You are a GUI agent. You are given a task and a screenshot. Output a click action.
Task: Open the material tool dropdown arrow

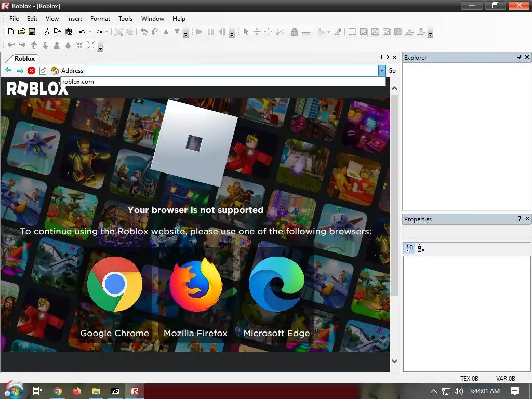tap(328, 32)
